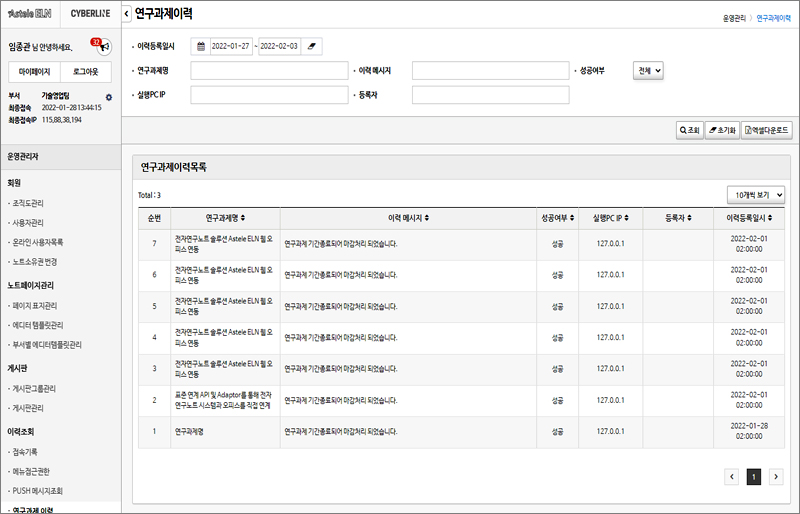Sort the table by 실행PC IP column
Screen dimensions: 800x514
click(x=610, y=217)
